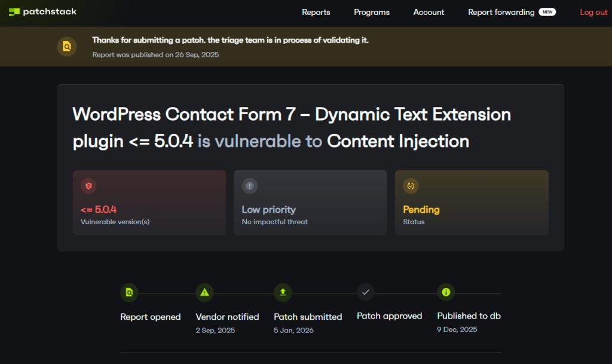Click the 'Status' caption under Pending
The width and height of the screenshot is (612, 364).
(414, 222)
